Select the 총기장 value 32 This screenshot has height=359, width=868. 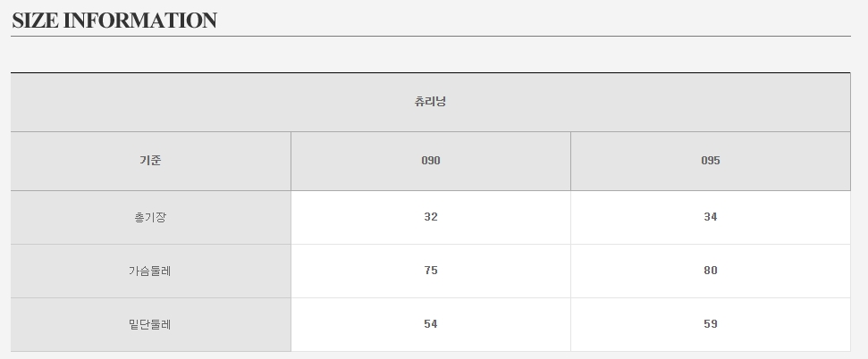click(x=431, y=217)
